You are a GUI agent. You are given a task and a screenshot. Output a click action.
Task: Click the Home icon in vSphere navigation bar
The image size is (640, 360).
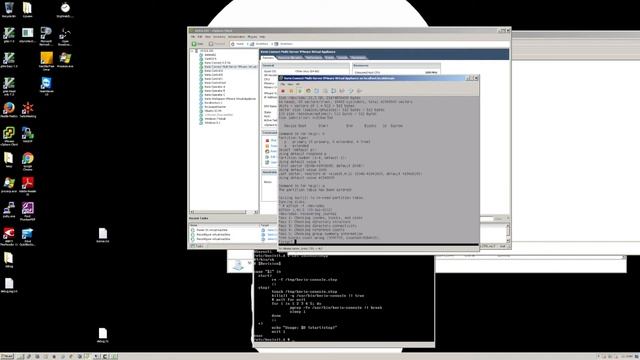coord(233,44)
